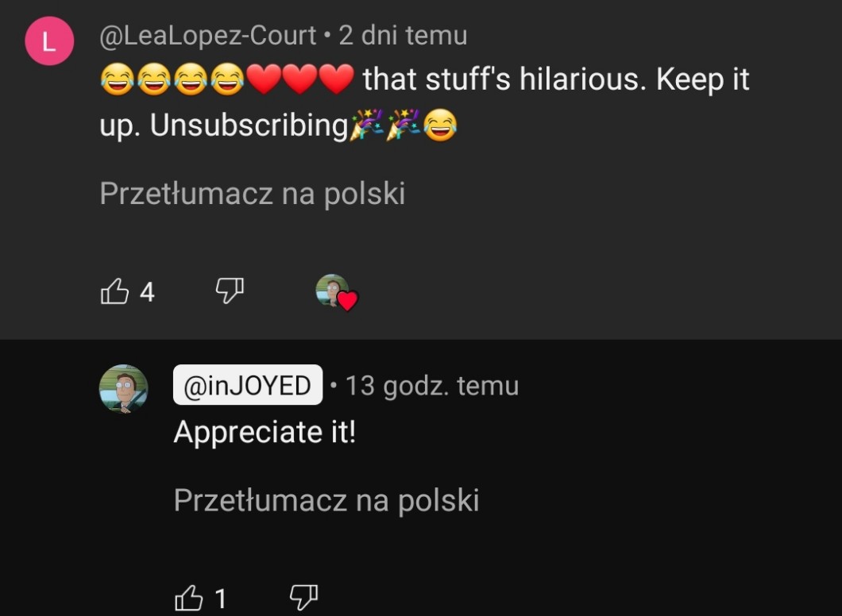Click the "2 dni temu" timestamp

click(403, 36)
